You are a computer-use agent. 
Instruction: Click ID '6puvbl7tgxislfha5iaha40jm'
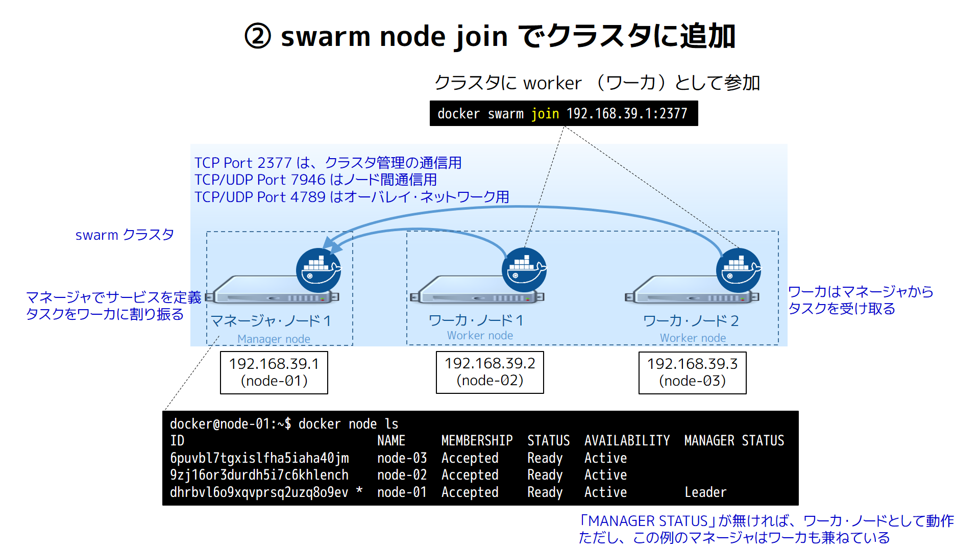[x=259, y=458]
